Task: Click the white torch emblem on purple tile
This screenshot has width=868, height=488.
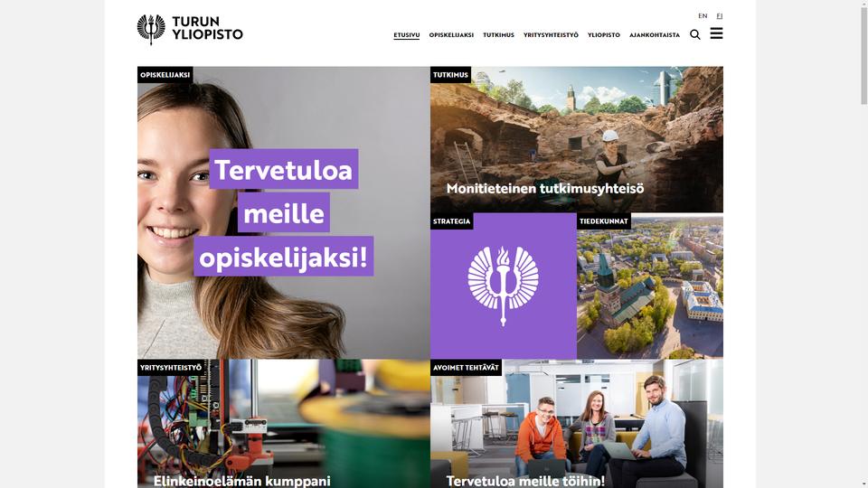Action: click(x=503, y=286)
